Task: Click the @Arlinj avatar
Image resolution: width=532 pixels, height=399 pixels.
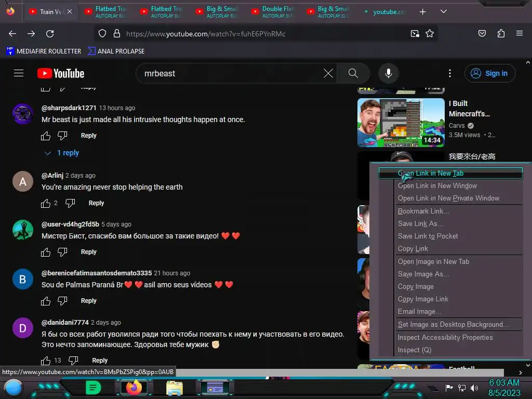Action: [23, 181]
